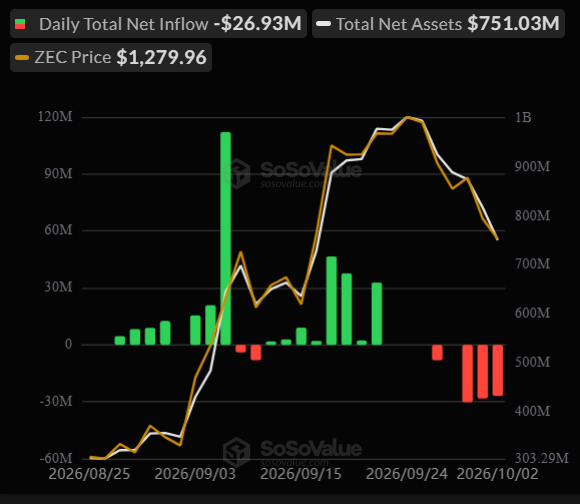Click the $1,279.96 ZEC price value
This screenshot has width=580, height=504.
click(x=161, y=57)
